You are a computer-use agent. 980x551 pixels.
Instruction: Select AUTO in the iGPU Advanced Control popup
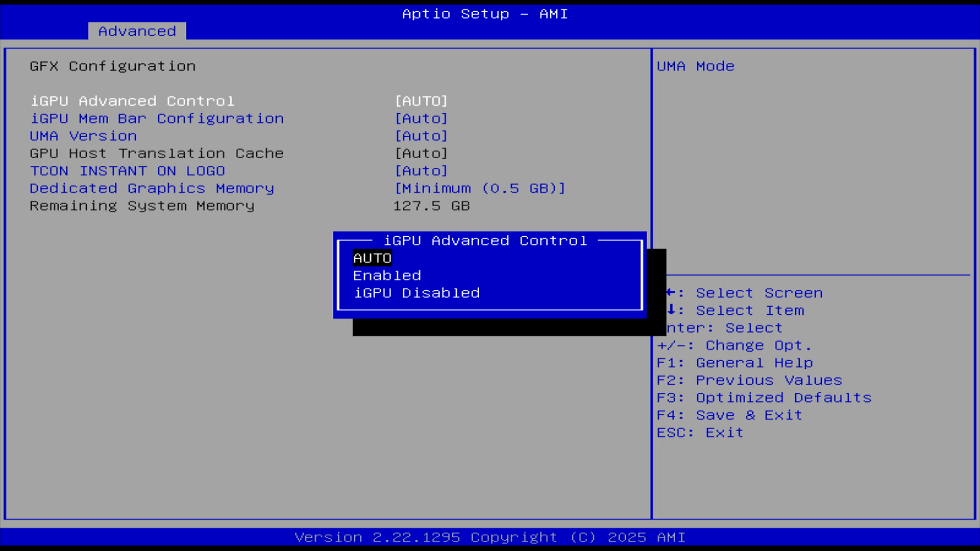372,258
